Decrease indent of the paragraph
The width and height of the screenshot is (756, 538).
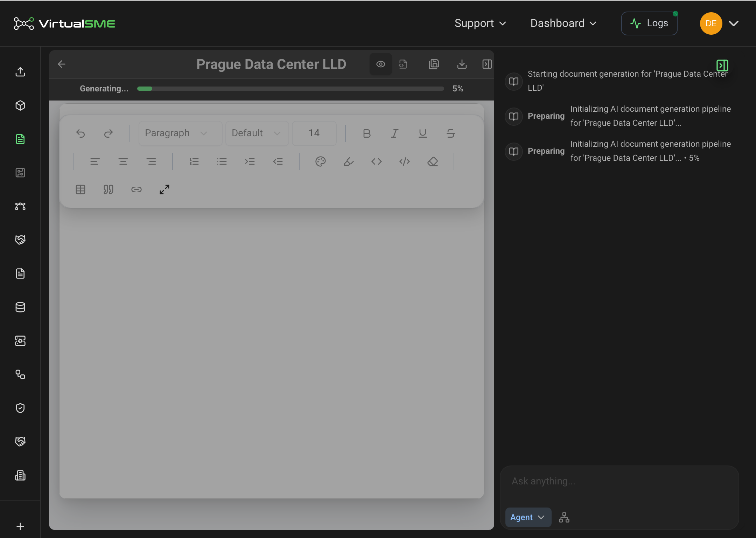[278, 161]
